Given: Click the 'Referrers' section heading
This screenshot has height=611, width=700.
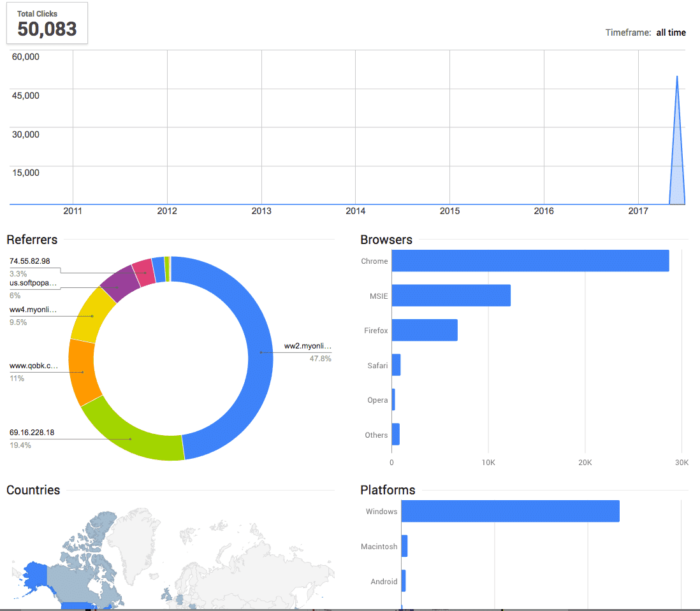Looking at the screenshot, I should [32, 240].
